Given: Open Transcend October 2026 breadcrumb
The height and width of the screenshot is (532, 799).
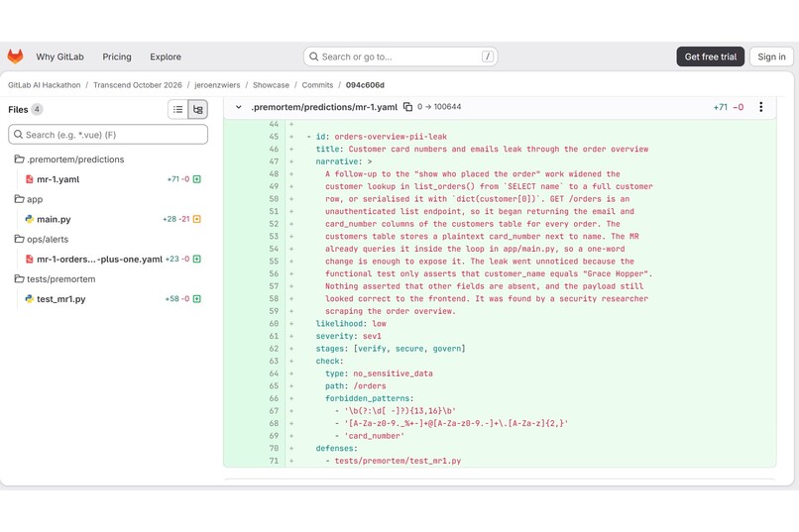Looking at the screenshot, I should coord(138,85).
